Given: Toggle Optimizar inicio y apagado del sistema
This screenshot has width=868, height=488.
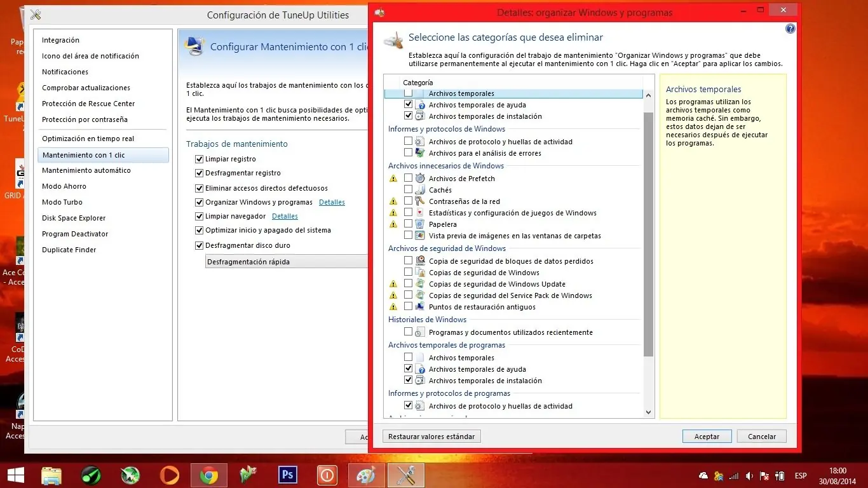Looking at the screenshot, I should click(x=200, y=230).
